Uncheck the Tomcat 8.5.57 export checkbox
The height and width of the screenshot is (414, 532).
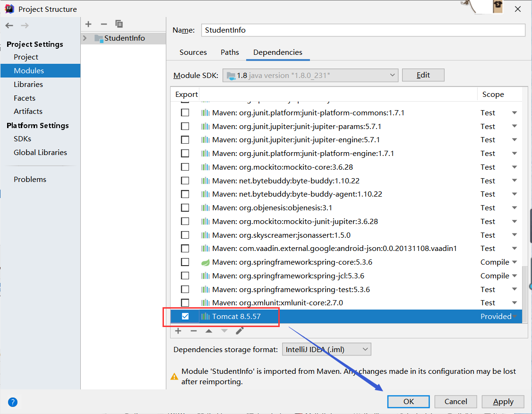[185, 316]
